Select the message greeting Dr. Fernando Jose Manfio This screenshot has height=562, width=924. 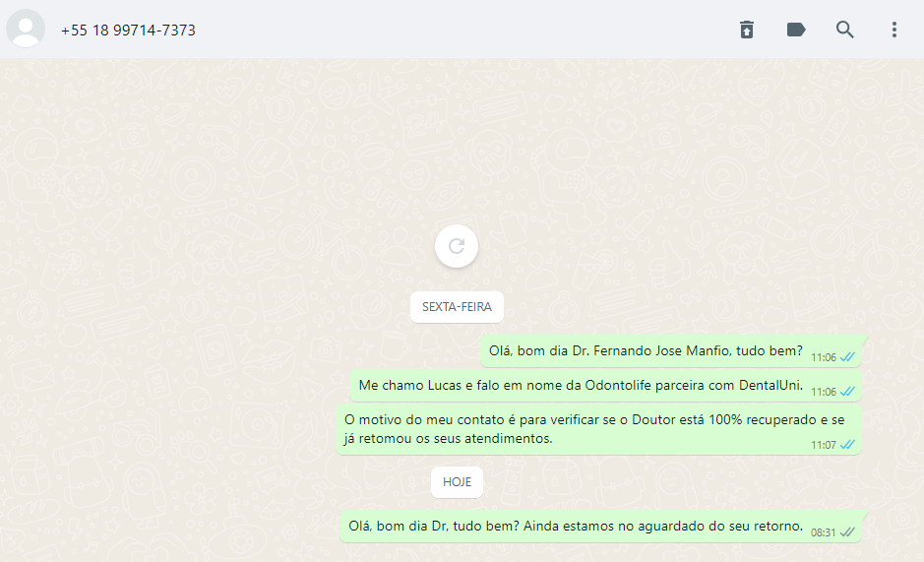(x=671, y=351)
